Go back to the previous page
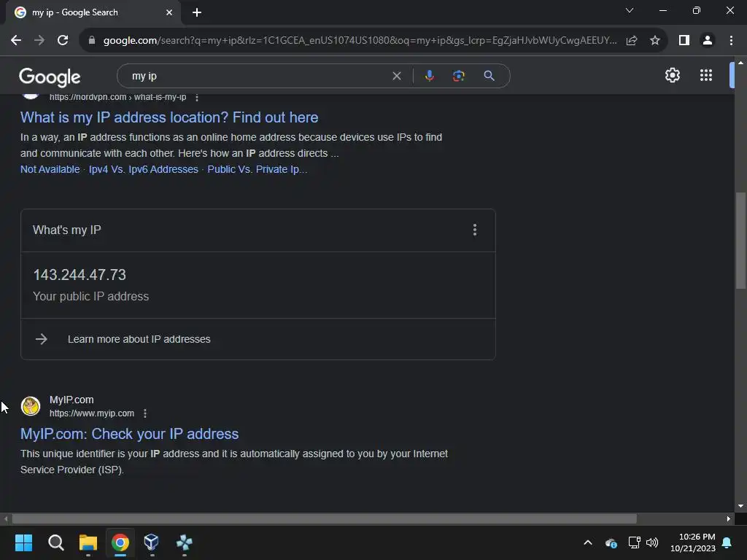Image resolution: width=747 pixels, height=560 pixels. (x=16, y=41)
